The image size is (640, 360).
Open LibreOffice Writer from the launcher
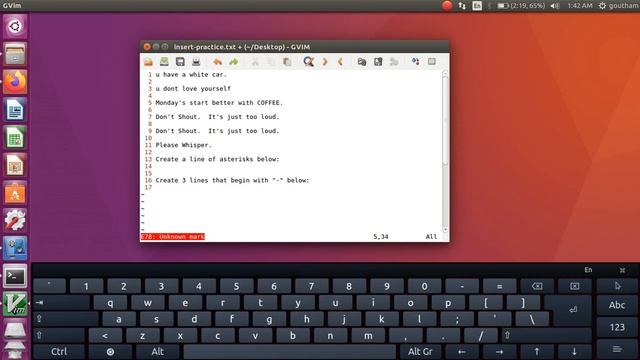15,110
